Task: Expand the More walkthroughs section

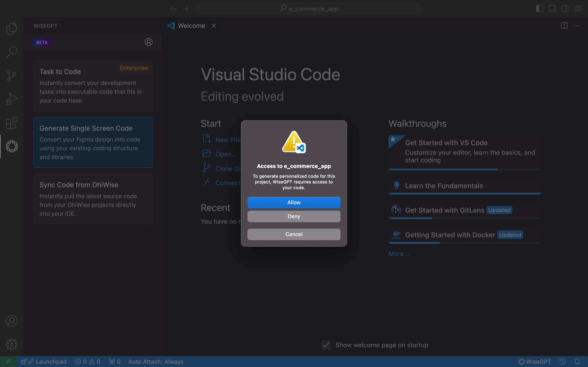Action: [398, 253]
